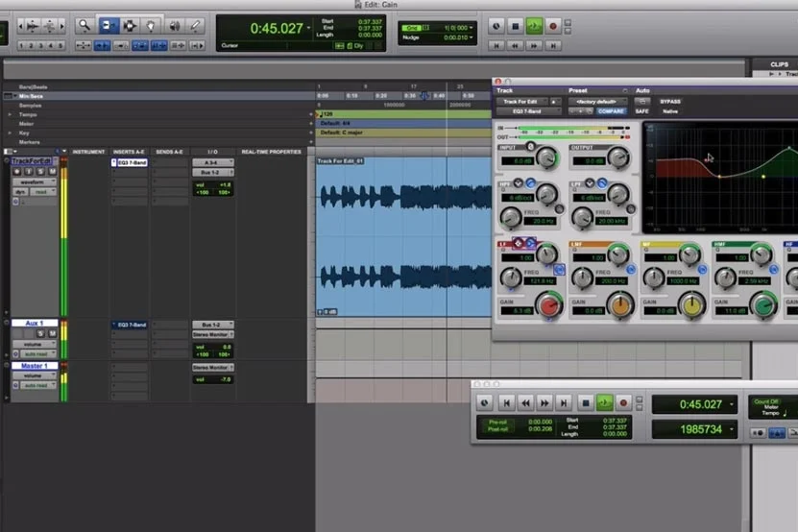Toggle Solo on TrackForEdit track

pos(40,172)
